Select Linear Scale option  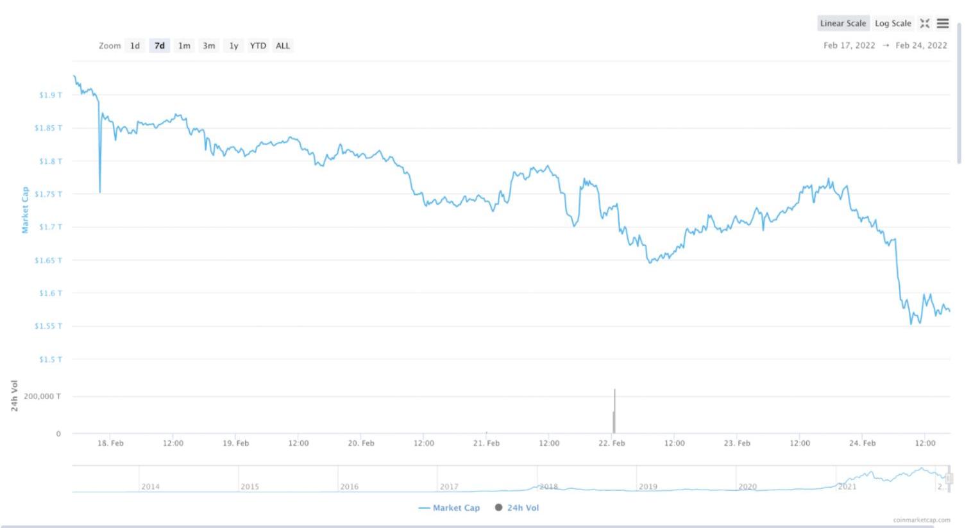click(x=843, y=24)
